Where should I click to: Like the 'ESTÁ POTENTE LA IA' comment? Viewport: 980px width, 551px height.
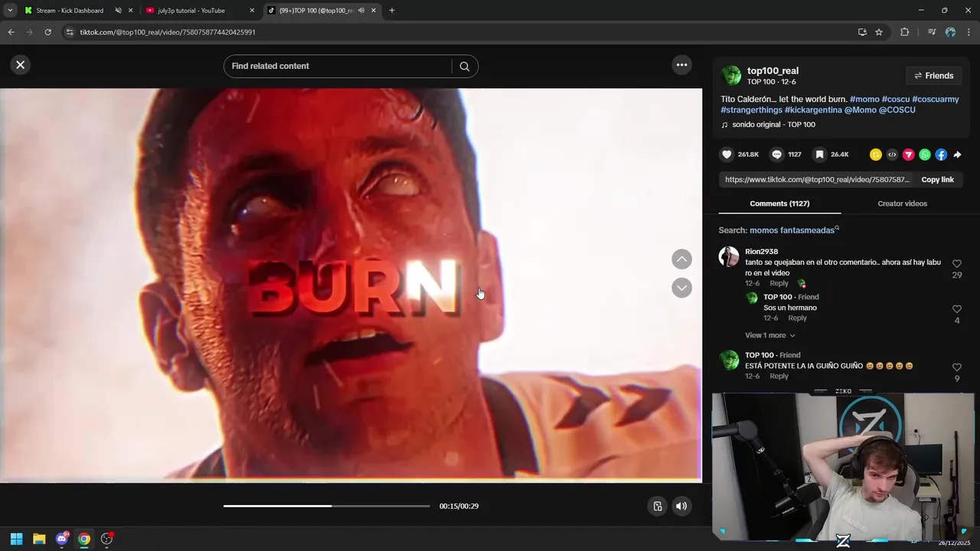coord(957,367)
